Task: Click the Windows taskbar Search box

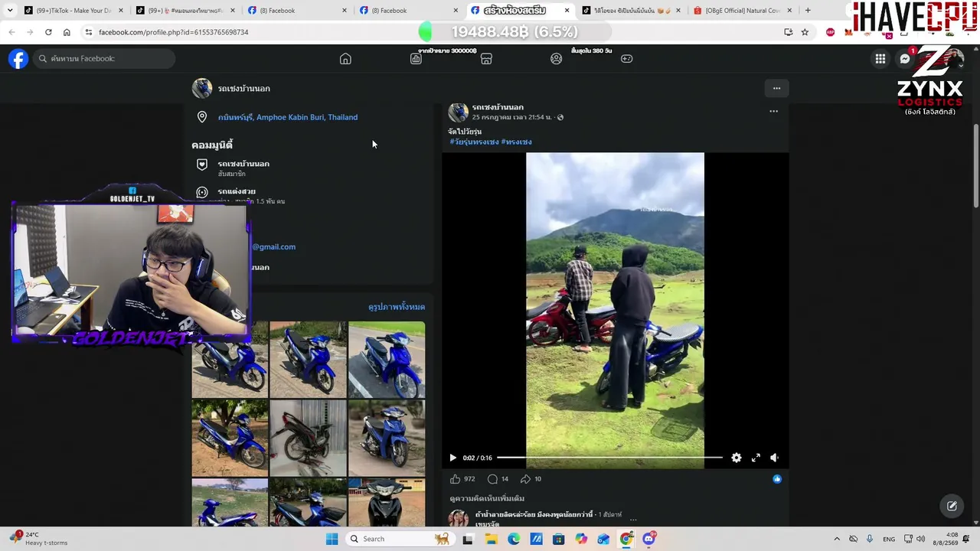Action: pyautogui.click(x=399, y=539)
